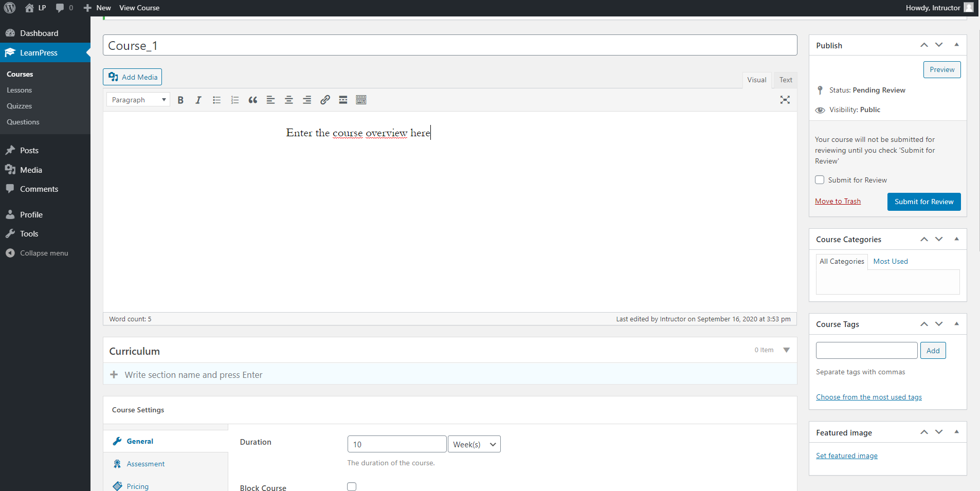Open Comments in the sidebar

[x=45, y=189]
